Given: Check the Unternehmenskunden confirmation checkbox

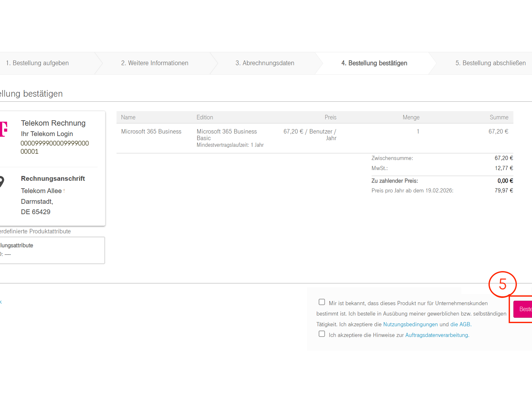Looking at the screenshot, I should point(322,302).
